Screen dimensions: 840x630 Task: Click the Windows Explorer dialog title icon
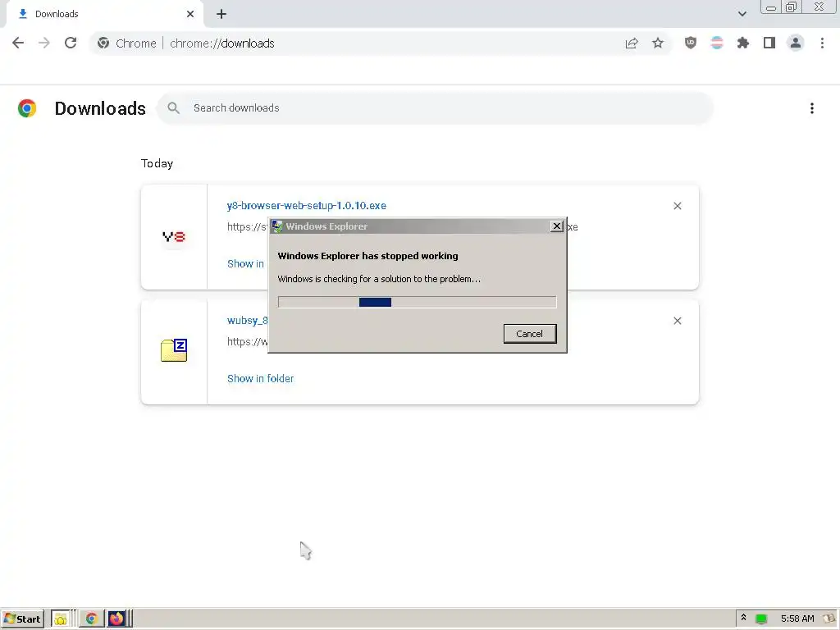[277, 226]
